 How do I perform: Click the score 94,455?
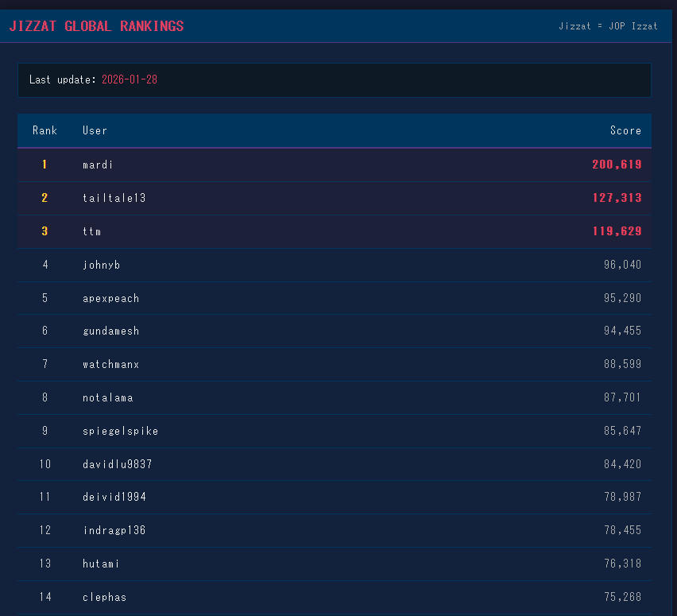(x=623, y=331)
